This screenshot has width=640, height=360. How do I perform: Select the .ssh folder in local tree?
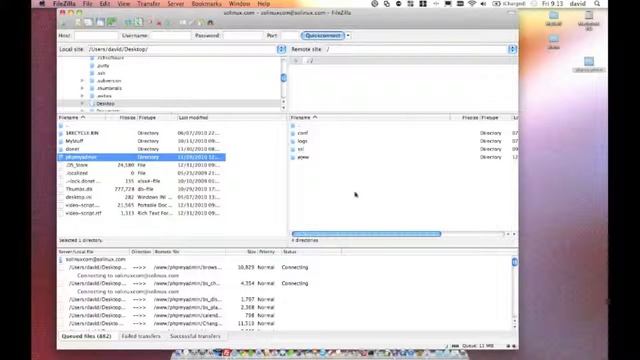pyautogui.click(x=101, y=73)
